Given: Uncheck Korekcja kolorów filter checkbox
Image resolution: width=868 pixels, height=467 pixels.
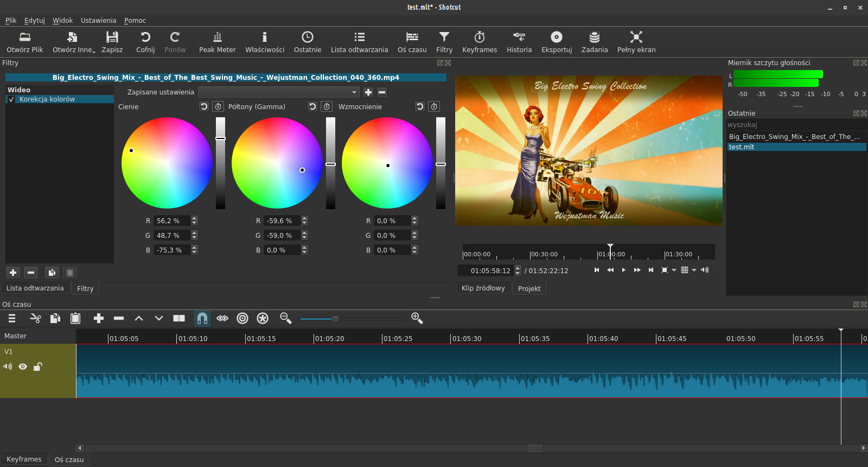Looking at the screenshot, I should tap(11, 99).
